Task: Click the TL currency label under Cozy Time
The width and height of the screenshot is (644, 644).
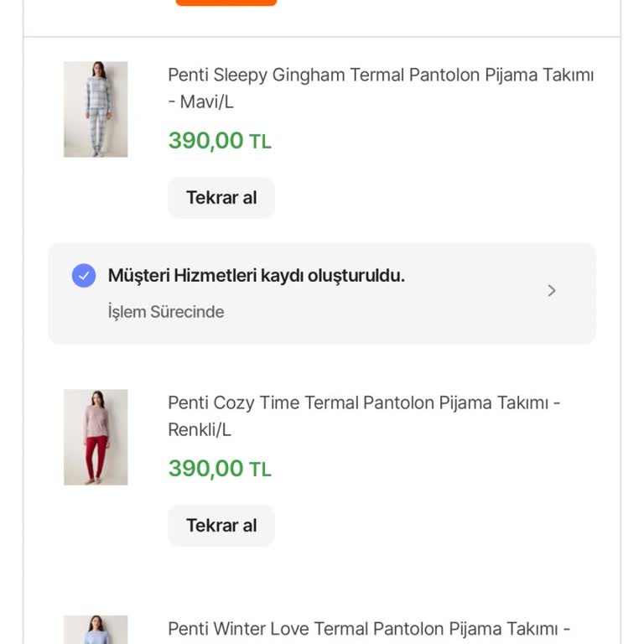Action: pos(260,470)
